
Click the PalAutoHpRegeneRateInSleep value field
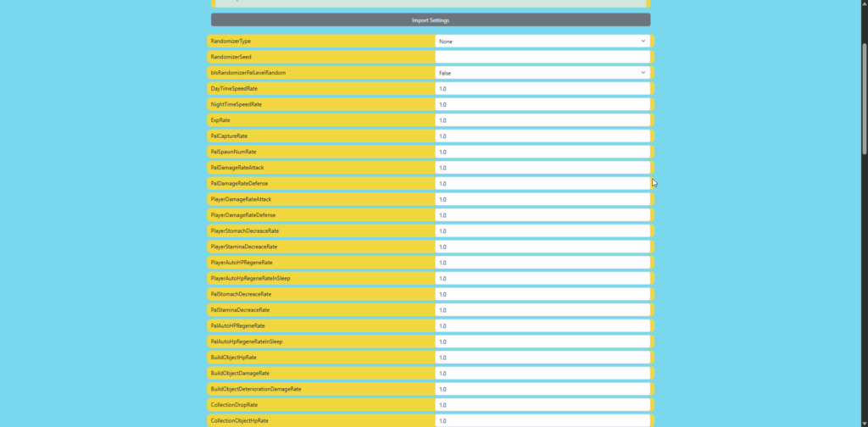coord(542,341)
